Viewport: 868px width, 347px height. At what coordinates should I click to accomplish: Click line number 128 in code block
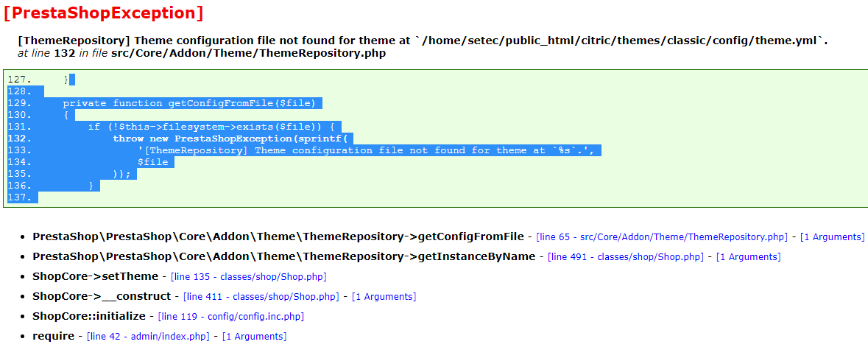click(20, 91)
